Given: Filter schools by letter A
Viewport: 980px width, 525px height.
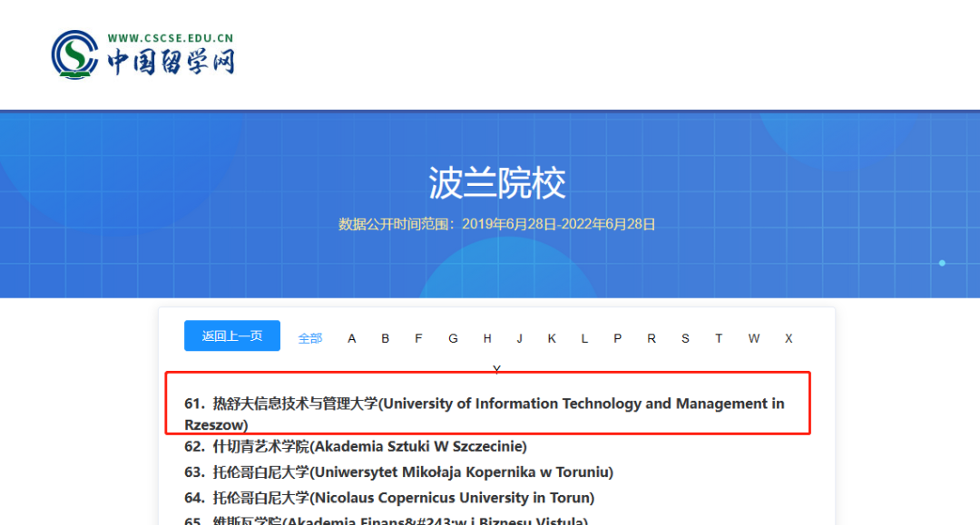Looking at the screenshot, I should (x=352, y=338).
